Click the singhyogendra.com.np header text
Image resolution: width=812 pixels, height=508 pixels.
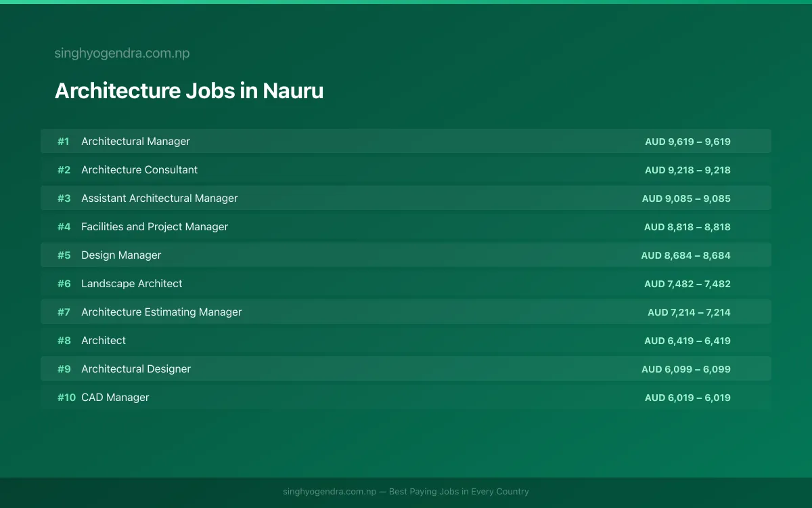point(122,54)
